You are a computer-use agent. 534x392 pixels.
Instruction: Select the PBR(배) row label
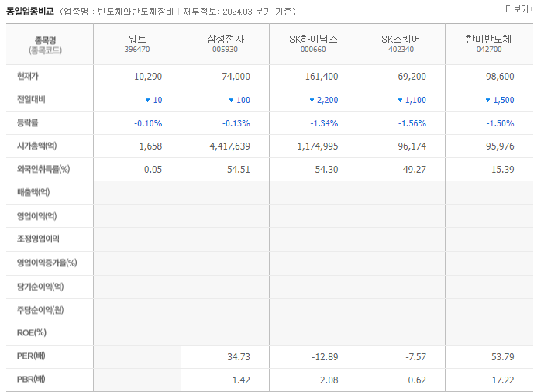[x=31, y=379]
